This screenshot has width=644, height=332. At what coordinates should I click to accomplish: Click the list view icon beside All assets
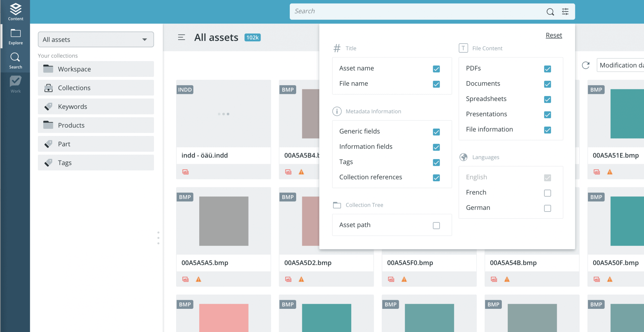181,37
